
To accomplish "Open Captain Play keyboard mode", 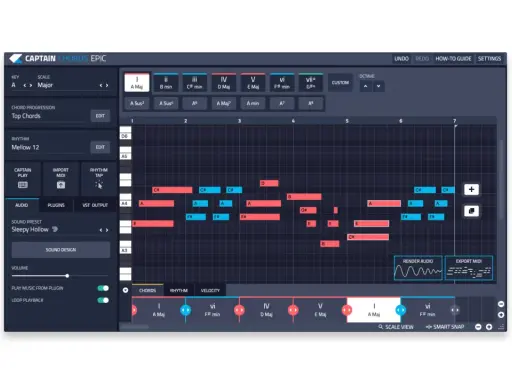I will pyautogui.click(x=23, y=179).
